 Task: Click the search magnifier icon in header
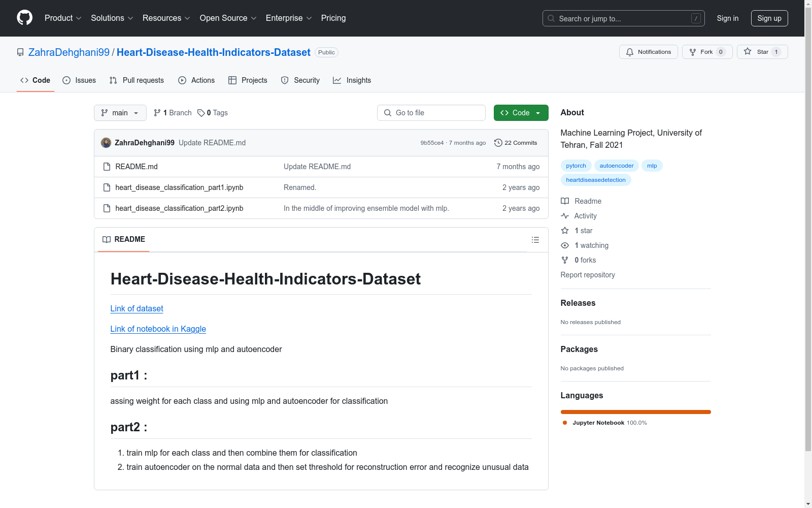click(551, 18)
